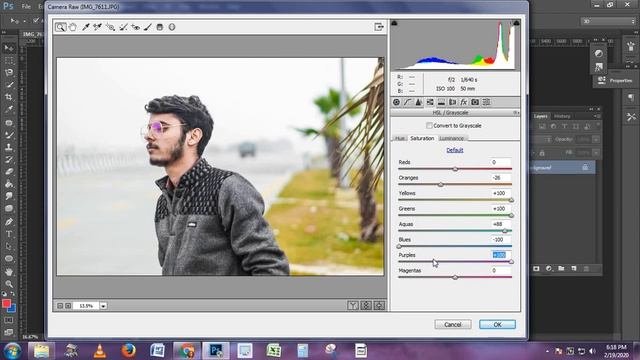This screenshot has width=640, height=360.
Task: Open Excel from the taskbar
Action: point(273,351)
